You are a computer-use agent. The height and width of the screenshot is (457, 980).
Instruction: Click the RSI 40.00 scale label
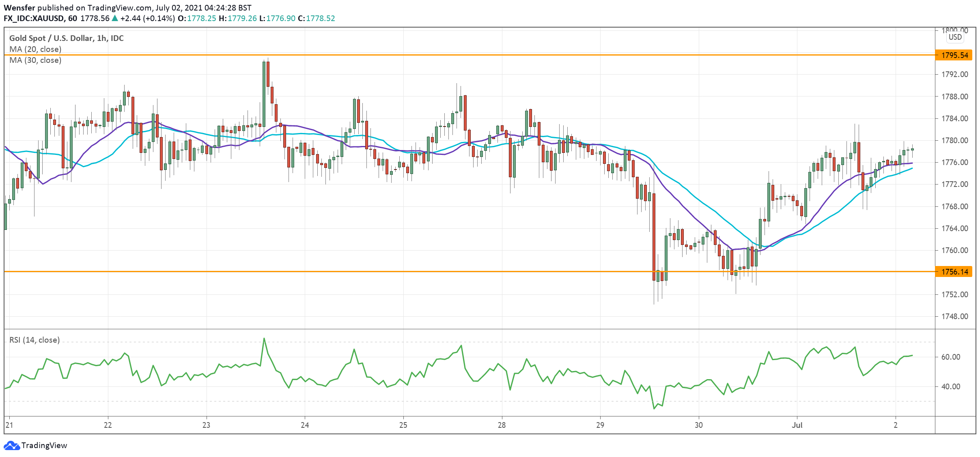tap(950, 386)
